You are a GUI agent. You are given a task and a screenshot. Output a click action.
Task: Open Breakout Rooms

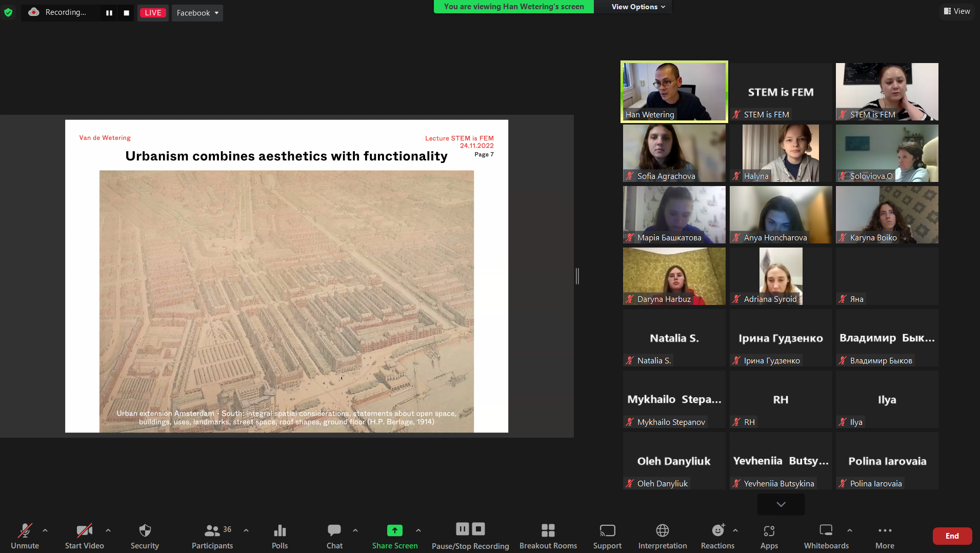[x=548, y=536]
